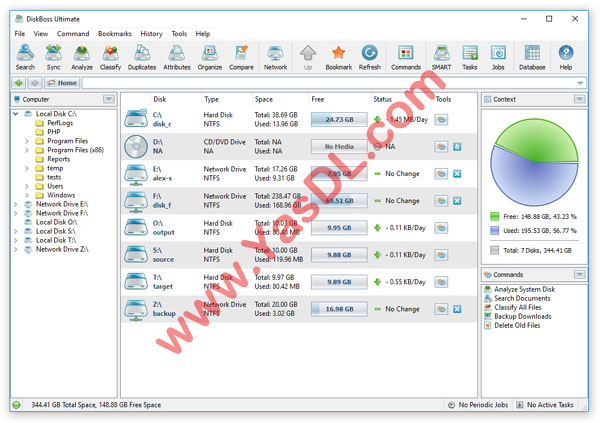Image resolution: width=600 pixels, height=423 pixels.
Task: Expand the Program Files folder
Action: point(27,141)
